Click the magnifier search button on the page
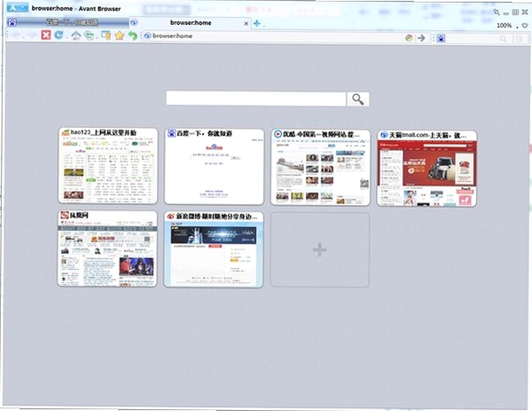 pyautogui.click(x=357, y=99)
